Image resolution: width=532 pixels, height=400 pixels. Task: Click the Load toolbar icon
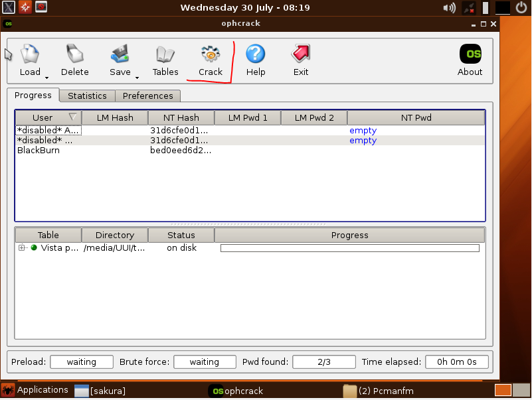[x=30, y=54]
